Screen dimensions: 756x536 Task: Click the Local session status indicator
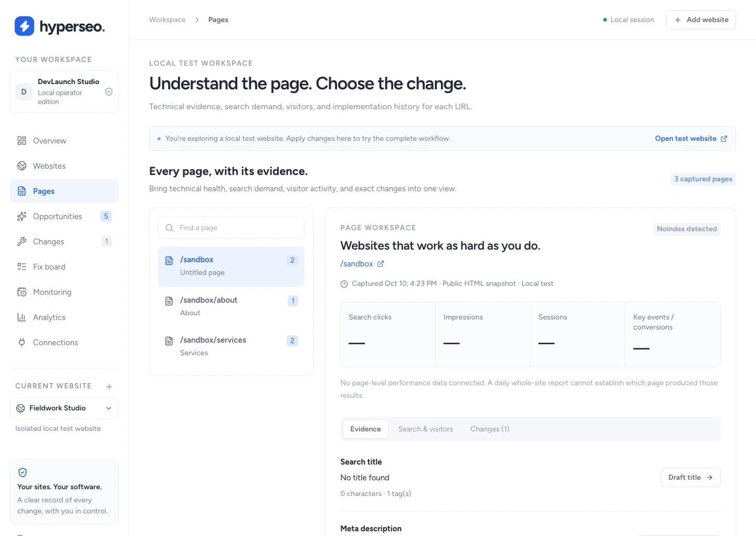(x=628, y=20)
